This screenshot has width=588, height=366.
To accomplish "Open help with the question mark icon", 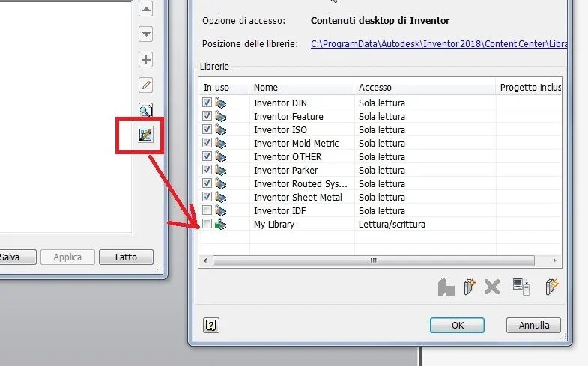I will coord(211,325).
